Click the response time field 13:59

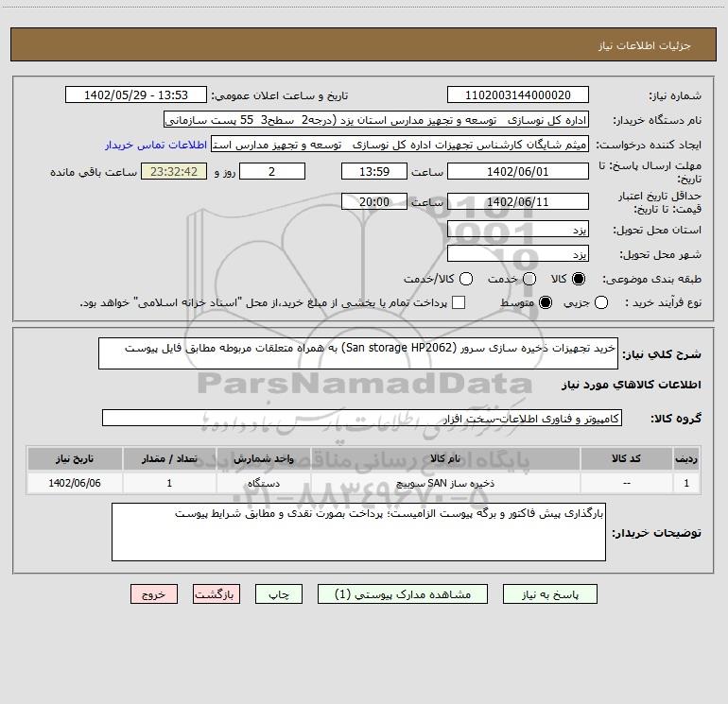[x=374, y=171]
